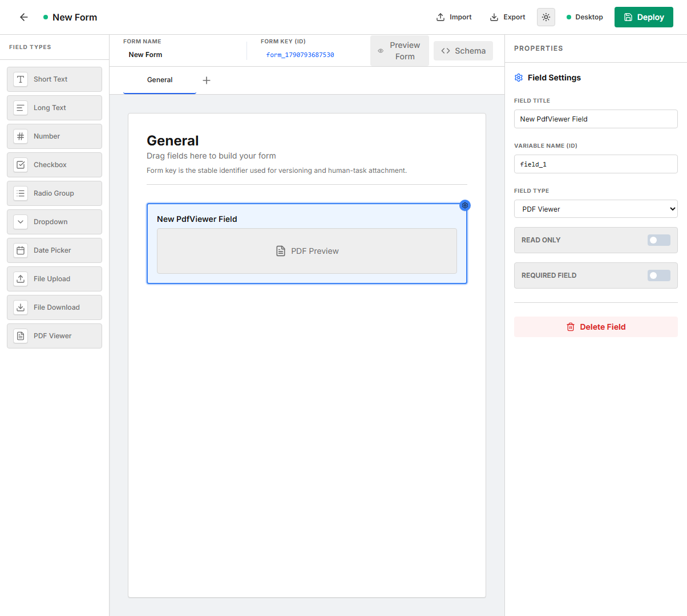
Task: Click the Radio Group label
Action: pos(54,193)
